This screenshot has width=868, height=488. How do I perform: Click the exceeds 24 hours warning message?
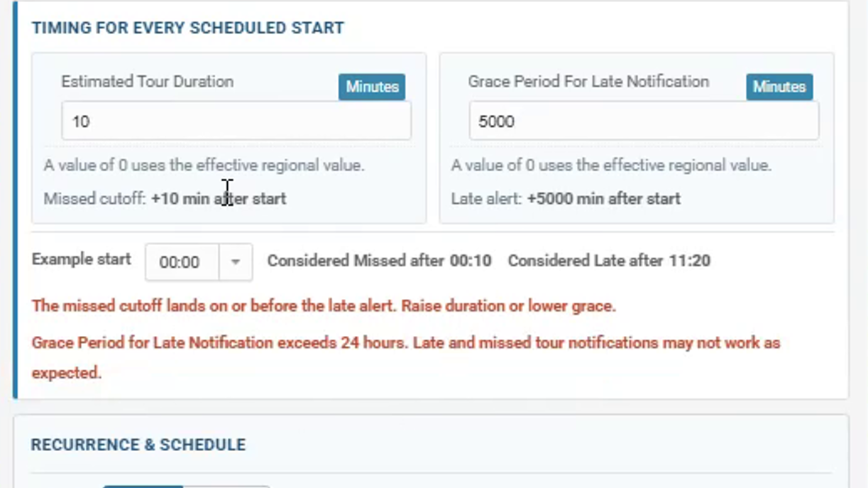point(406,357)
